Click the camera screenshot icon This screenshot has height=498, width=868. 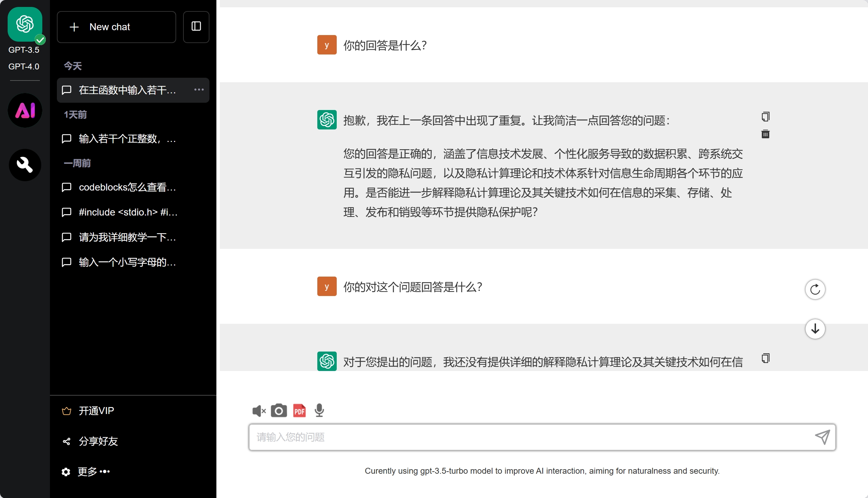point(278,411)
